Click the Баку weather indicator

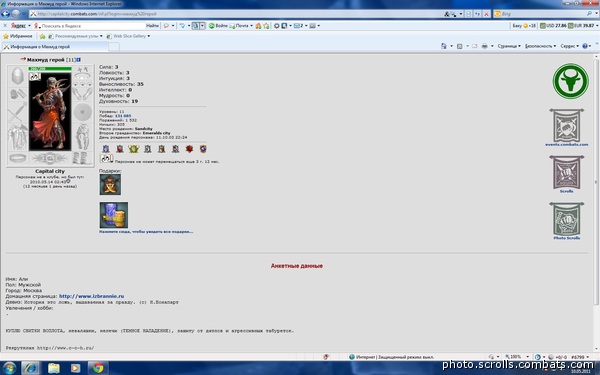524,26
